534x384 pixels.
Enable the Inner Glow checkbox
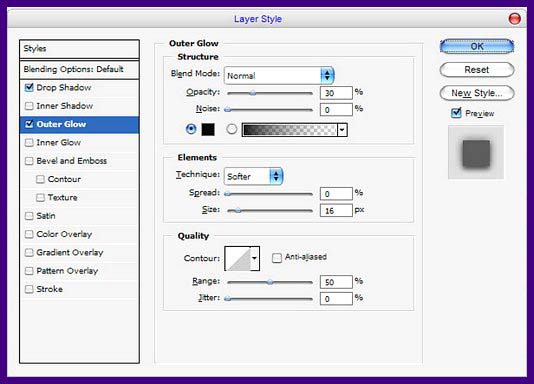click(29, 143)
